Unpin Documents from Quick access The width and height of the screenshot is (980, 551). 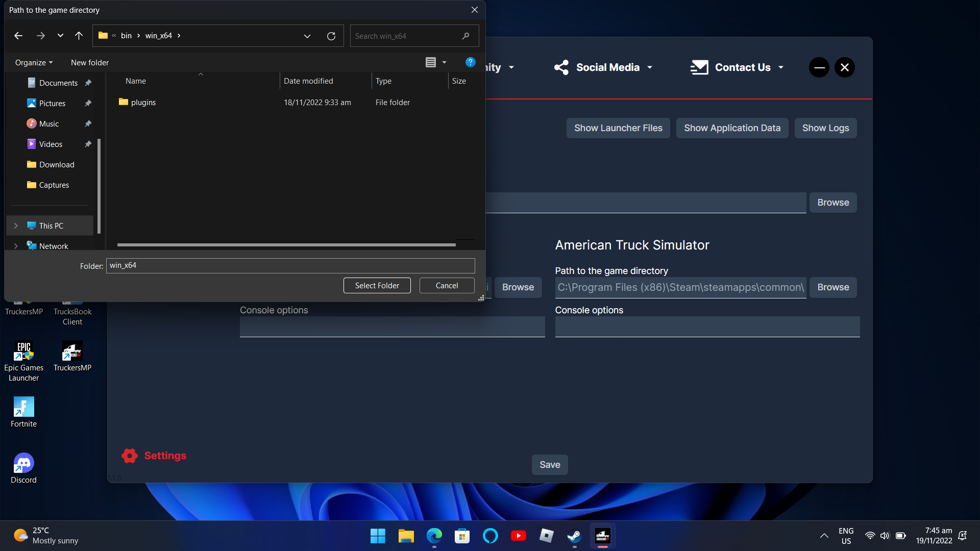88,82
